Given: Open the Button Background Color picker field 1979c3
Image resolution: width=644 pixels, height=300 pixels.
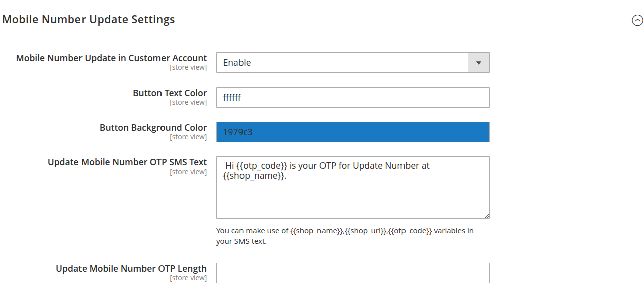Looking at the screenshot, I should [x=353, y=132].
